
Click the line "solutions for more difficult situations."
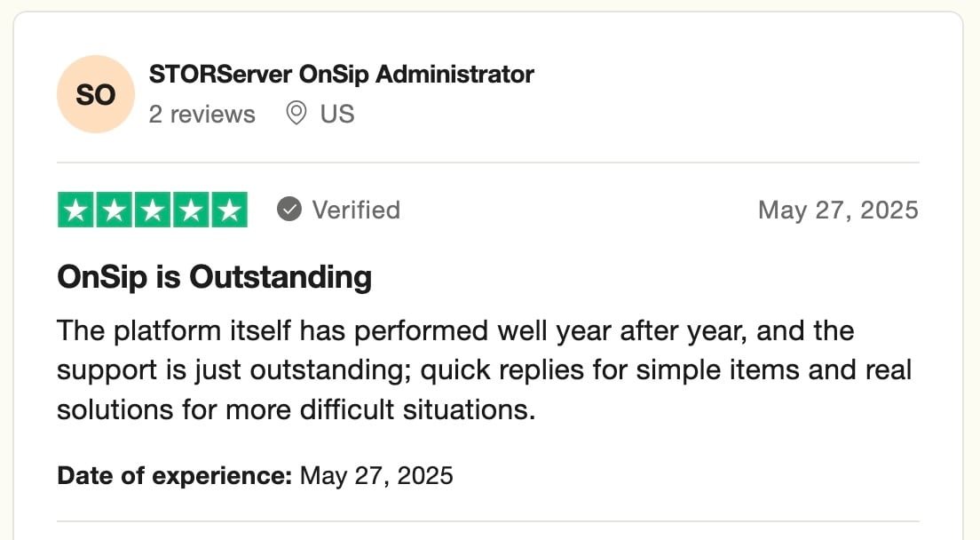pyautogui.click(x=296, y=409)
